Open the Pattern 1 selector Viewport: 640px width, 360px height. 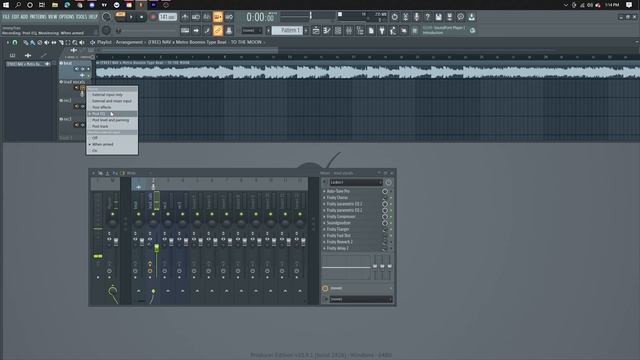pyautogui.click(x=287, y=31)
